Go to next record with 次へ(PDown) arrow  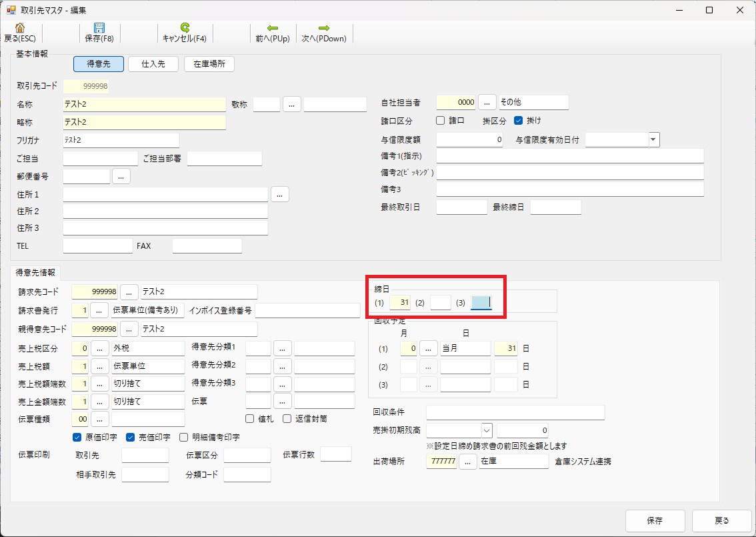point(324,28)
